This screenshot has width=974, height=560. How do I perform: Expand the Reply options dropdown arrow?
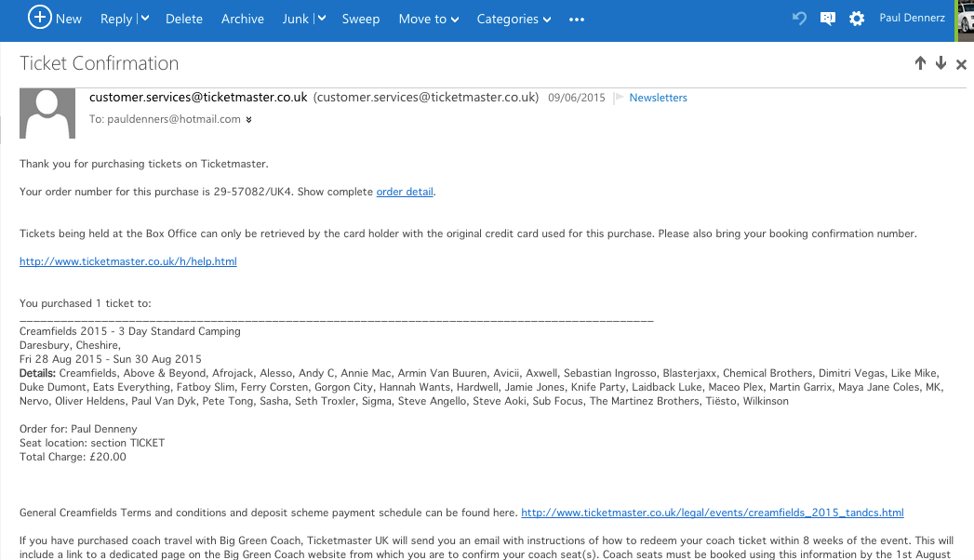pyautogui.click(x=145, y=19)
